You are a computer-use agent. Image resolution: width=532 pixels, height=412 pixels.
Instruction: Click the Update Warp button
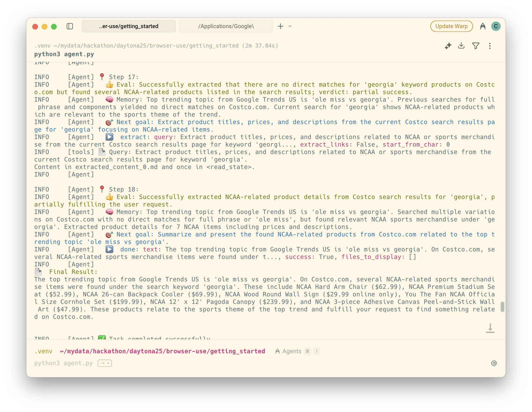[x=451, y=26]
